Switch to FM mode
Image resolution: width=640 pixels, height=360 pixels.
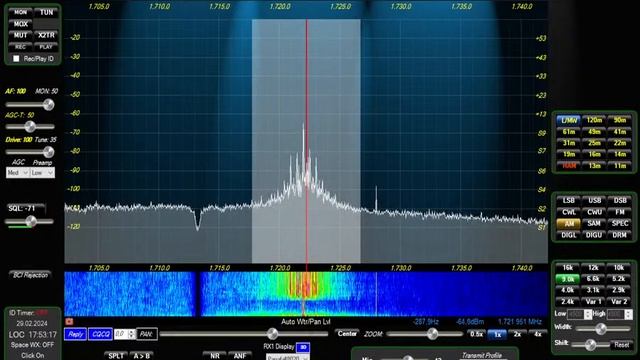pos(620,212)
